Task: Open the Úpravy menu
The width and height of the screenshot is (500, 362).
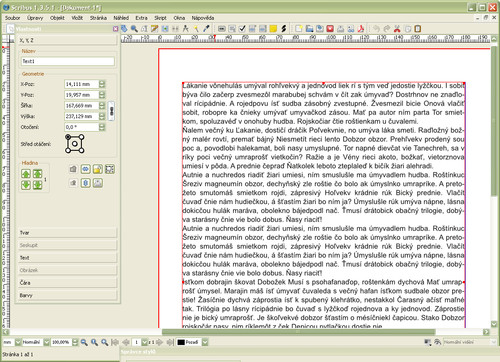Action: [35, 18]
